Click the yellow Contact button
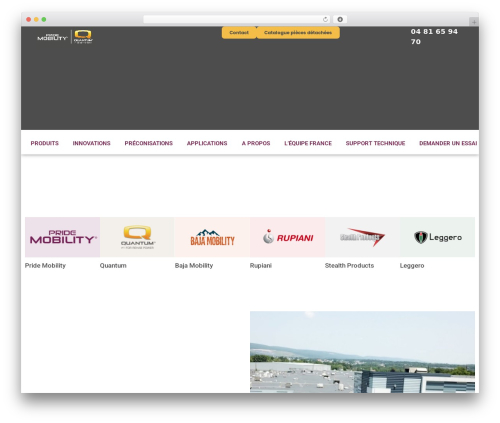 point(239,33)
